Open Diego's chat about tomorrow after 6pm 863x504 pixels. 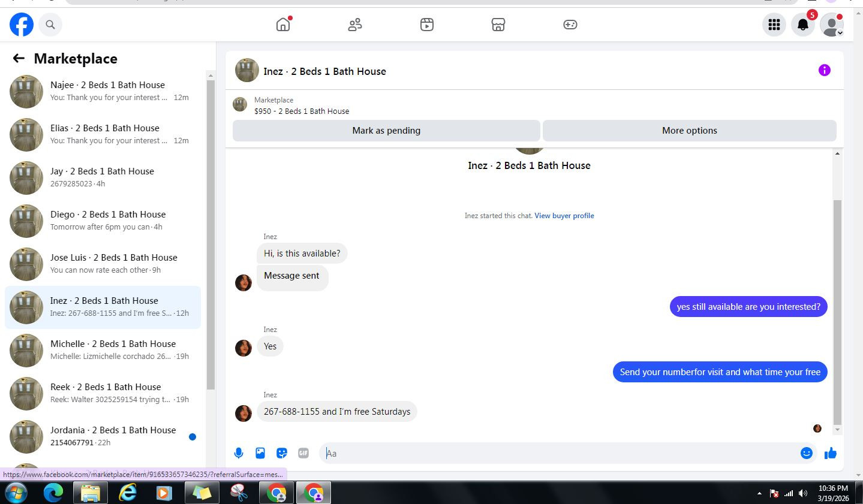pos(103,221)
